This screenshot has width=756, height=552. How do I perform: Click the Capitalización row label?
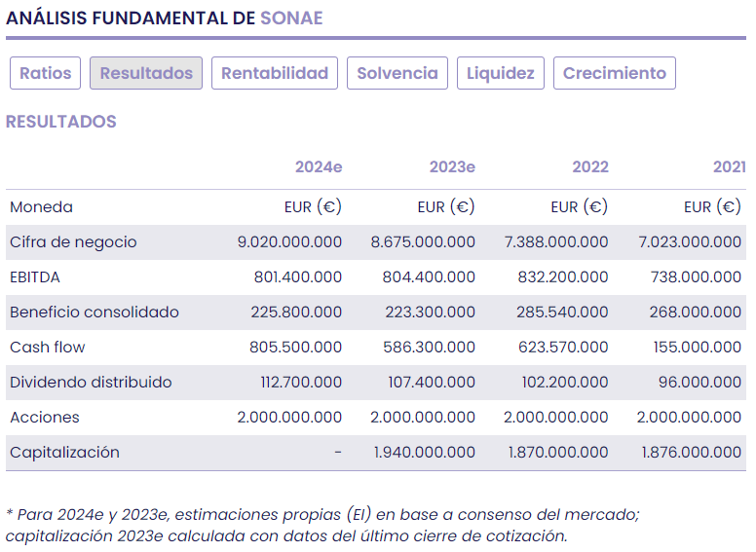tap(64, 453)
